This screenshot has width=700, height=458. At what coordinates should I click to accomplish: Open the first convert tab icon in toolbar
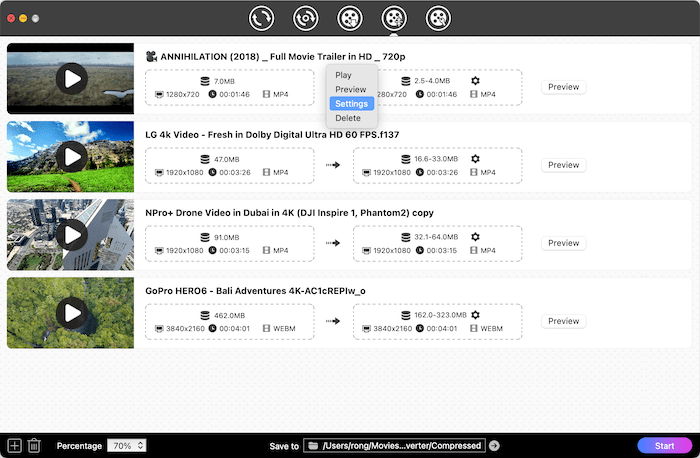tap(263, 18)
